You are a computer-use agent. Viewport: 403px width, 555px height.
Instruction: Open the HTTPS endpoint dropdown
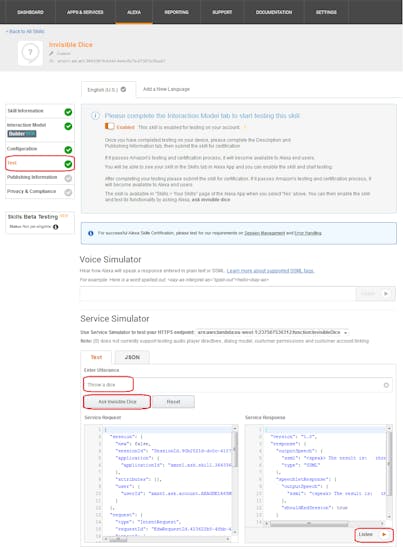pyautogui.click(x=272, y=332)
